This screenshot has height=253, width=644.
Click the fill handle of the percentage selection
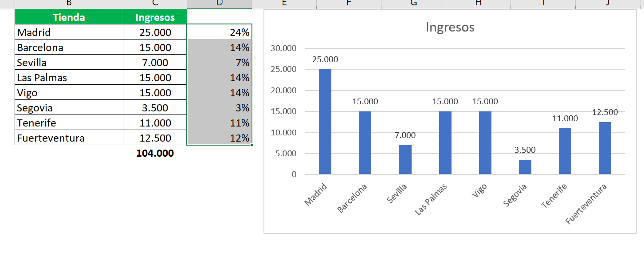pos(252,145)
